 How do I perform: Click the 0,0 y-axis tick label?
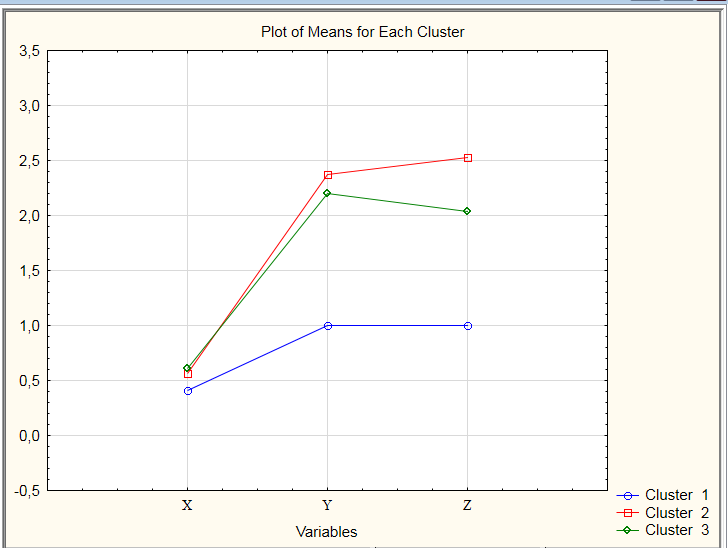coord(29,436)
